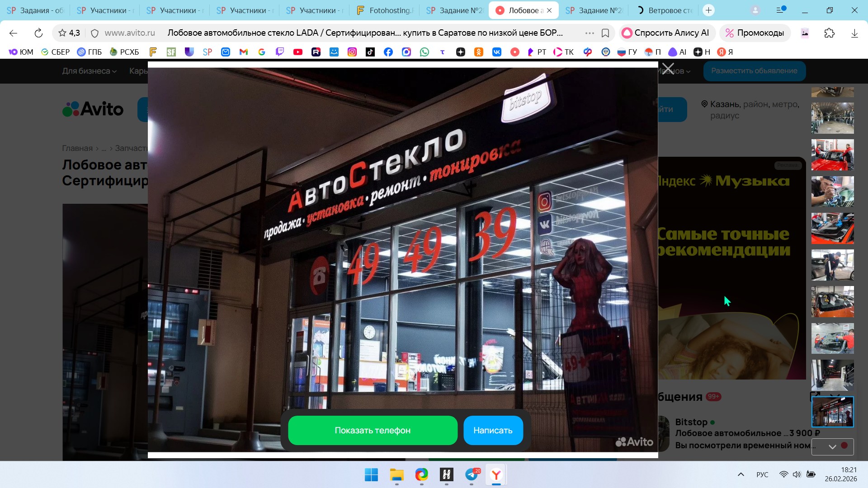Image resolution: width=868 pixels, height=488 pixels.
Task: Open a new browser tab
Action: pyautogui.click(x=708, y=10)
